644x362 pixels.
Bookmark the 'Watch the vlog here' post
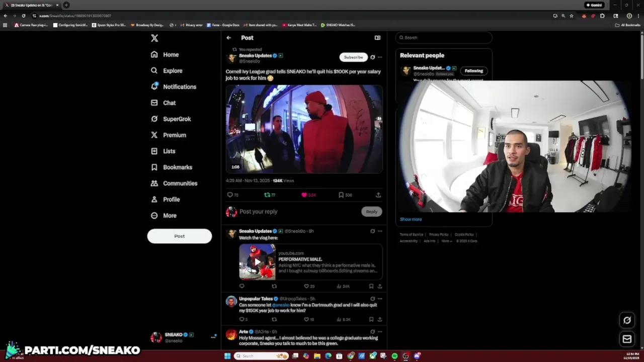pyautogui.click(x=371, y=286)
